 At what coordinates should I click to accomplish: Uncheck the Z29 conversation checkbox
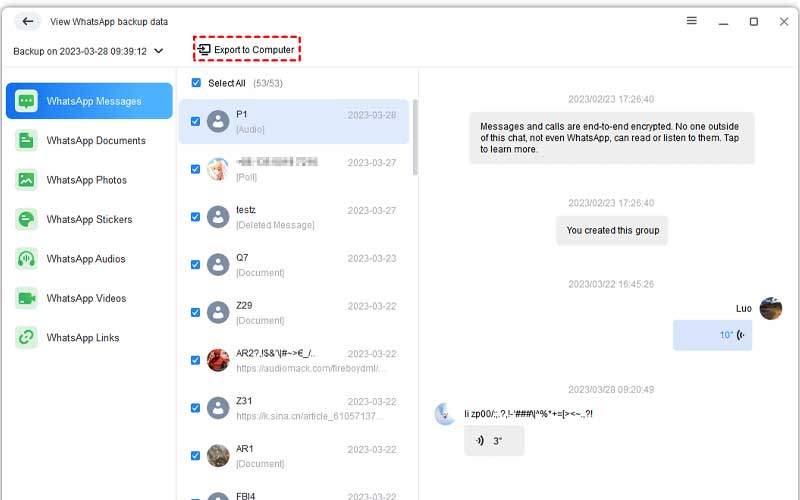pyautogui.click(x=195, y=312)
